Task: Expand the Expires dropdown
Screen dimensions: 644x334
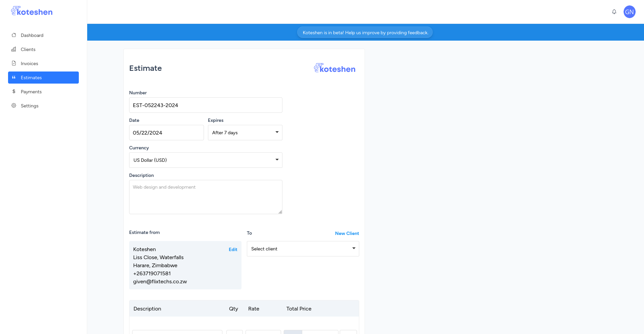Action: click(x=245, y=133)
